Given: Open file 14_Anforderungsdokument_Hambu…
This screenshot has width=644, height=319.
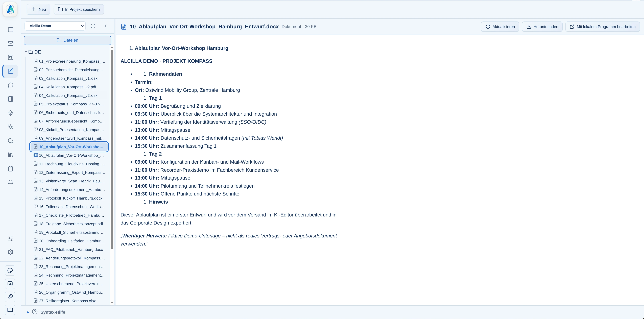Looking at the screenshot, I should [69, 189].
